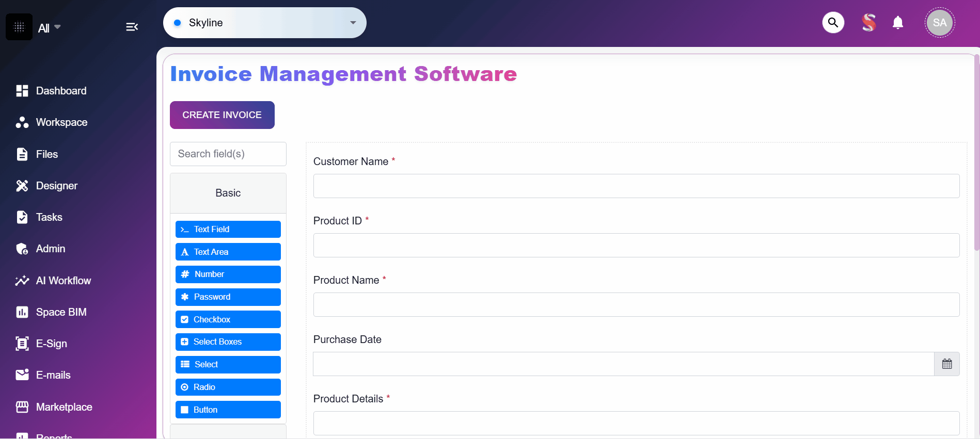
Task: Open the SA user avatar
Action: 940,23
